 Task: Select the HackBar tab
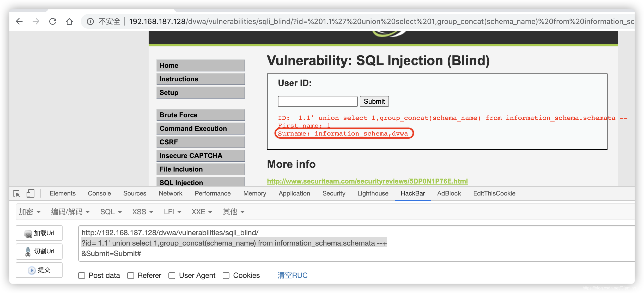click(413, 193)
